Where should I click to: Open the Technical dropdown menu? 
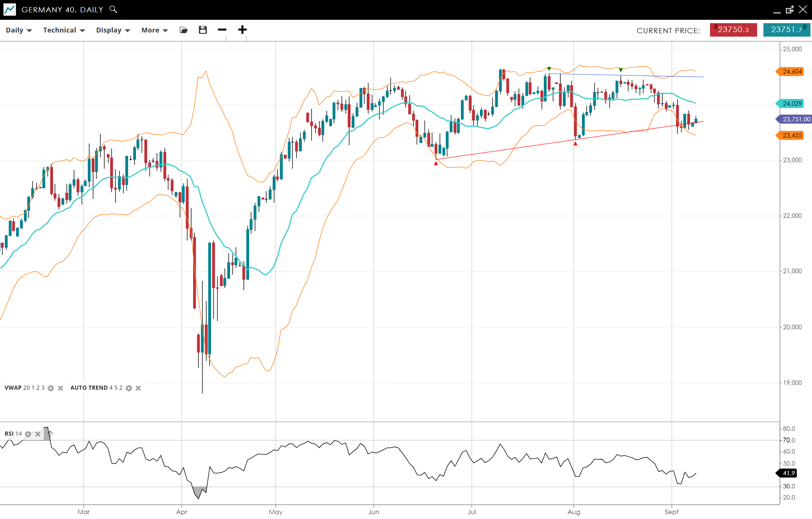(64, 30)
